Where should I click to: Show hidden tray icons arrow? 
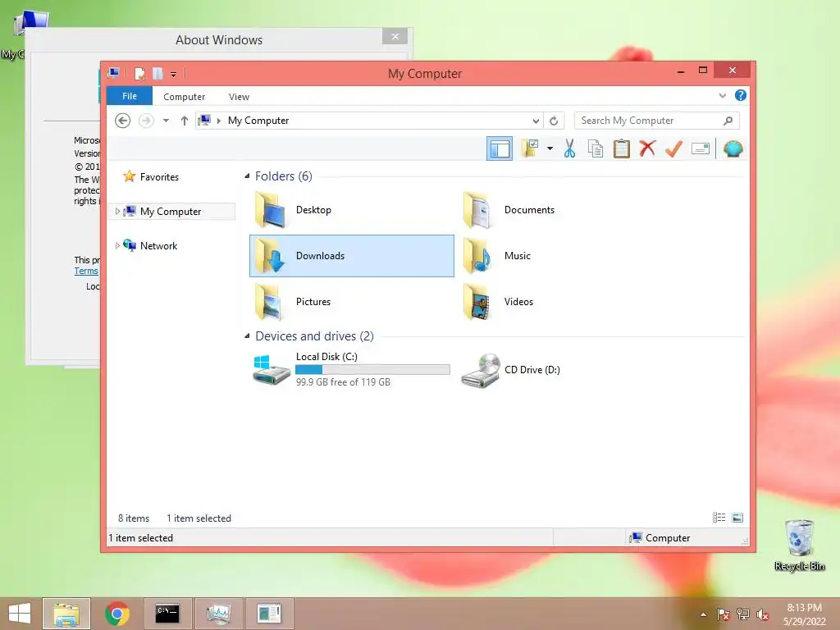coord(703,614)
